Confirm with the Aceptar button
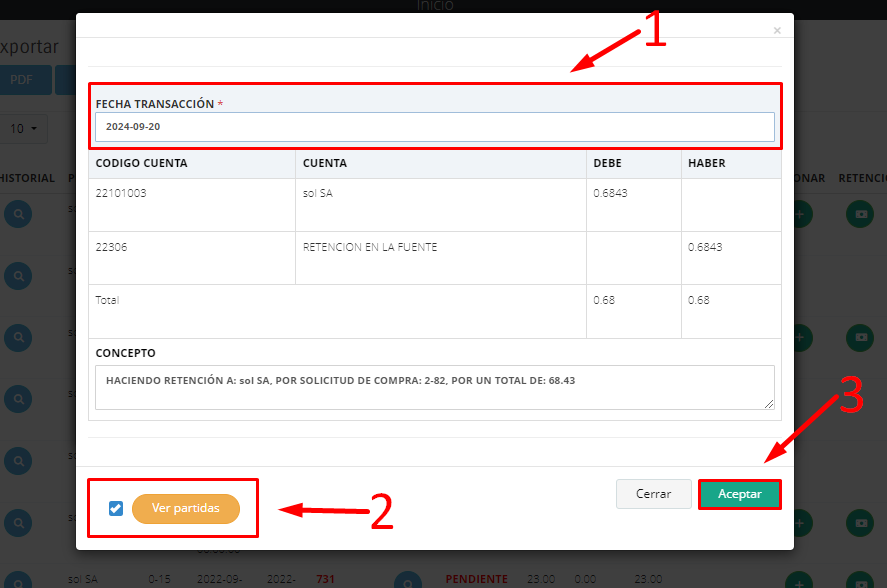This screenshot has height=588, width=887. [x=739, y=494]
